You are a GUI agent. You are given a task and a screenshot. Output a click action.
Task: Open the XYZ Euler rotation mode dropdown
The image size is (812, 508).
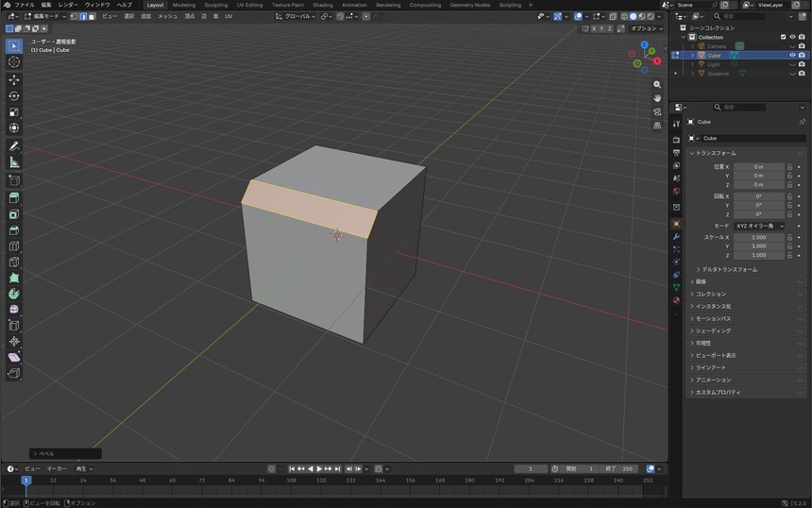759,226
